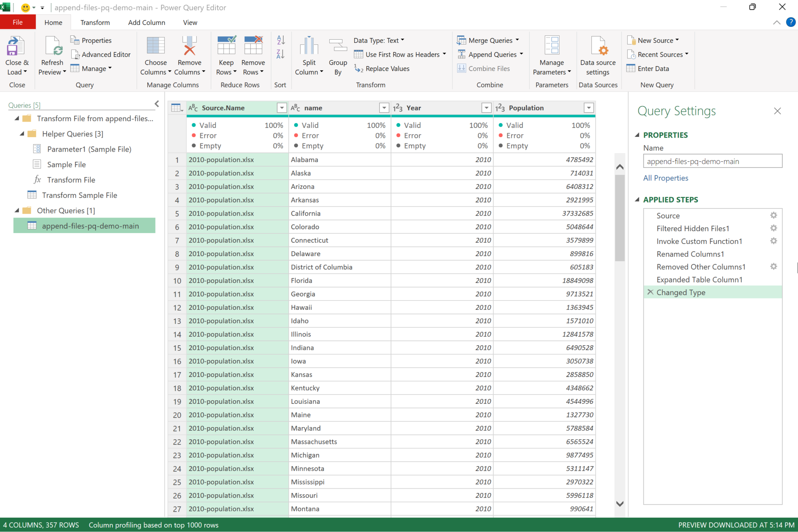The width and height of the screenshot is (798, 532).
Task: Open the Add Column tab
Action: [x=147, y=23]
